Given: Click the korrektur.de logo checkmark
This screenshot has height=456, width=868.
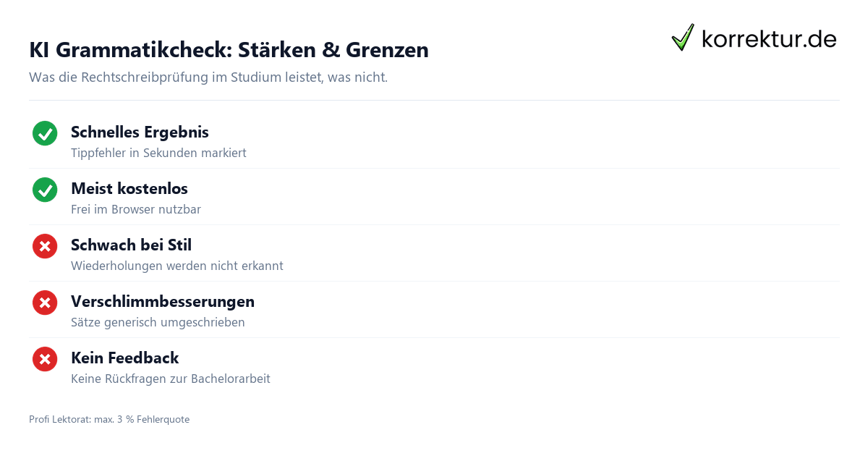Looking at the screenshot, I should point(683,38).
